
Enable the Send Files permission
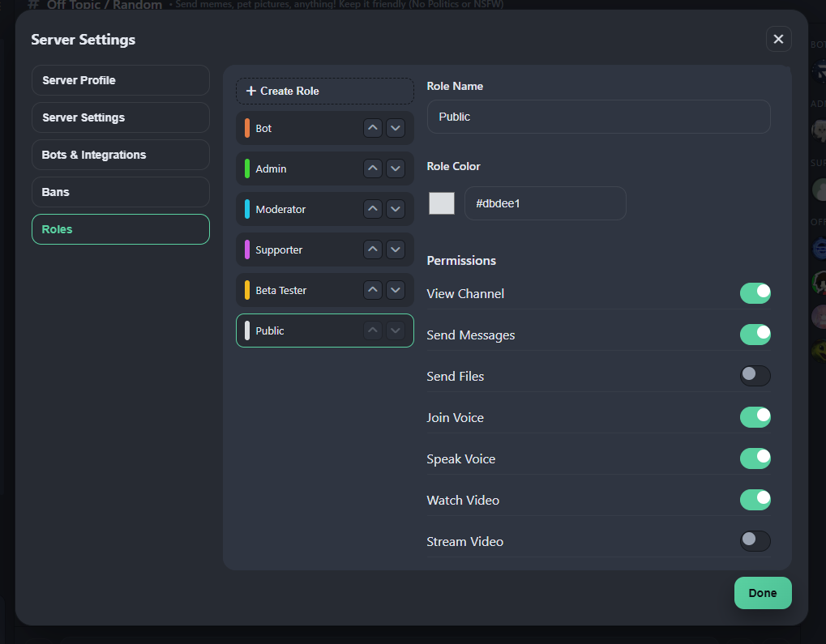[755, 376]
